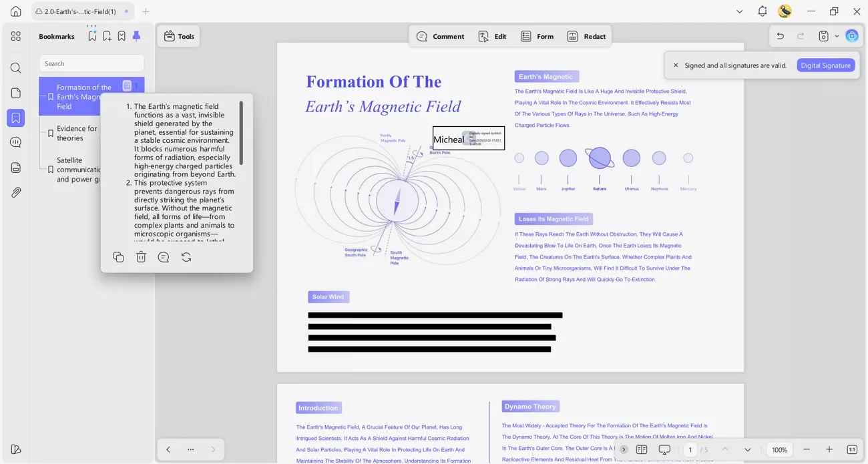Copy the note content with the copy icon
Viewport: 868px width, 464px height.
coord(118,257)
